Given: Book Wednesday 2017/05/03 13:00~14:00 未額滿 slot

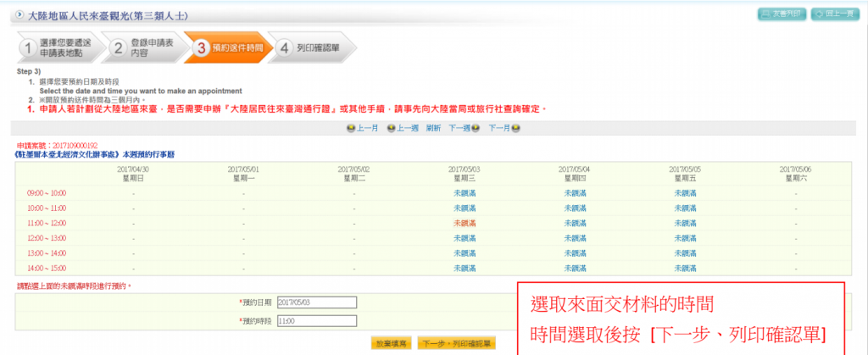Looking at the screenshot, I should pos(465,253).
